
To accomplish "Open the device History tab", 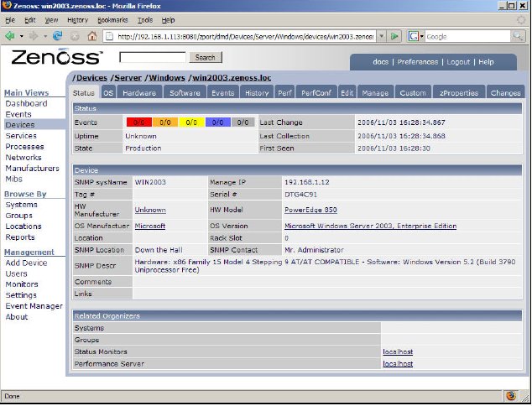I will pyautogui.click(x=257, y=93).
